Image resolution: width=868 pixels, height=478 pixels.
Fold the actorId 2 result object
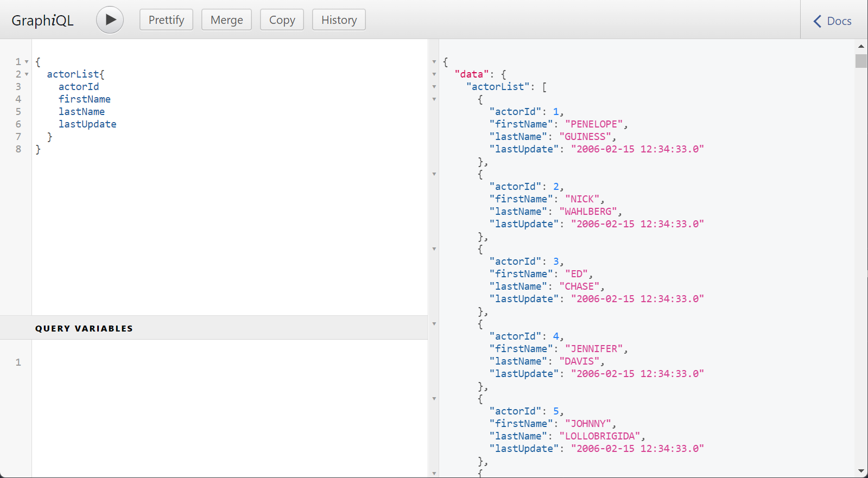tap(434, 174)
